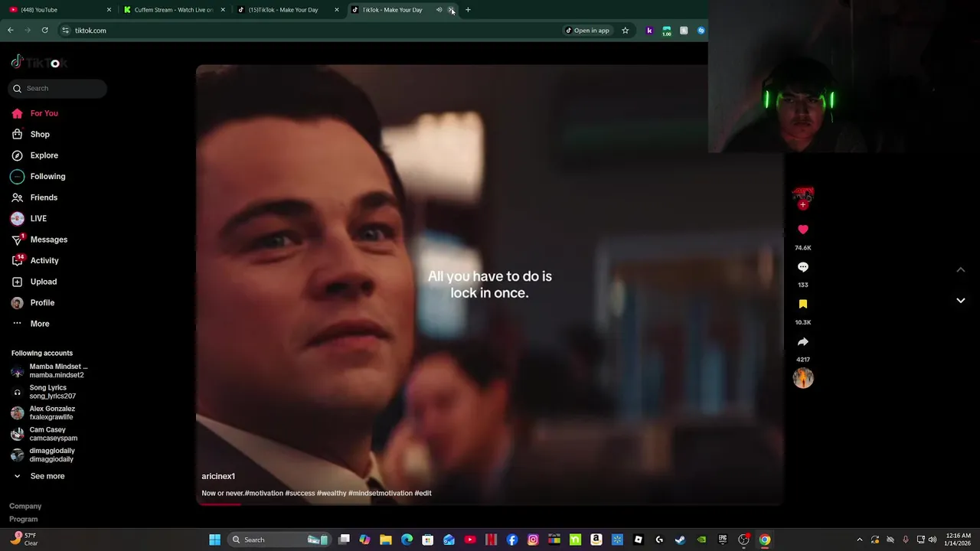Image resolution: width=980 pixels, height=551 pixels.
Task: Open Mamba Mindset followed account
Action: [50, 371]
